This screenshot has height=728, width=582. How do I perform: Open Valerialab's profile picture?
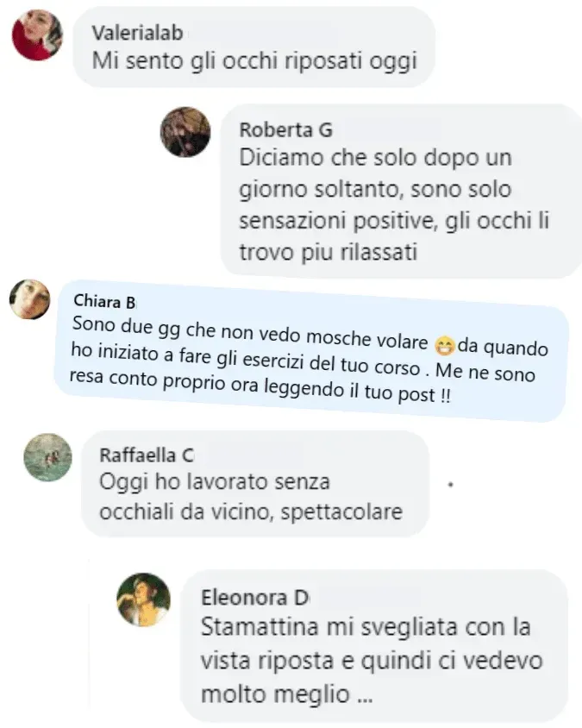click(x=37, y=35)
